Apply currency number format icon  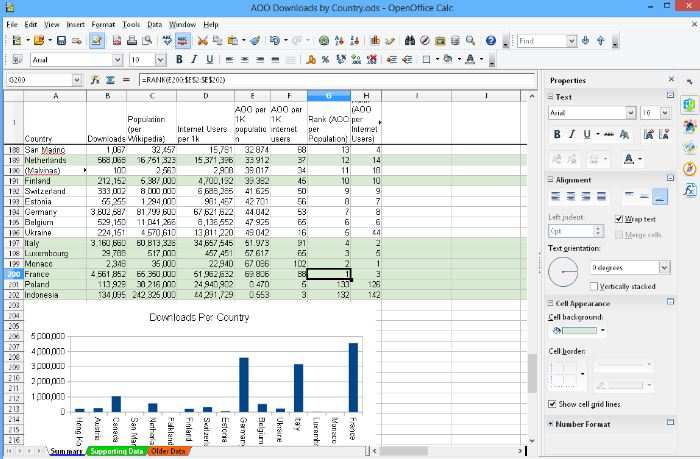click(x=311, y=59)
